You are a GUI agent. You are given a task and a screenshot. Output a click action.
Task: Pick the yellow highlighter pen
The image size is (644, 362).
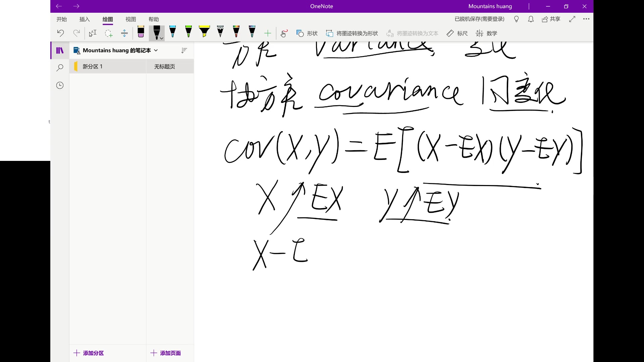pyautogui.click(x=204, y=32)
